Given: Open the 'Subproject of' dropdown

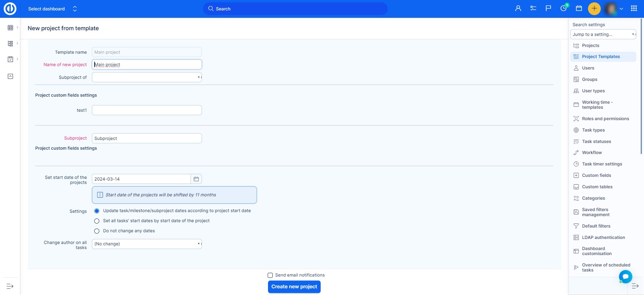Looking at the screenshot, I should 147,78.
